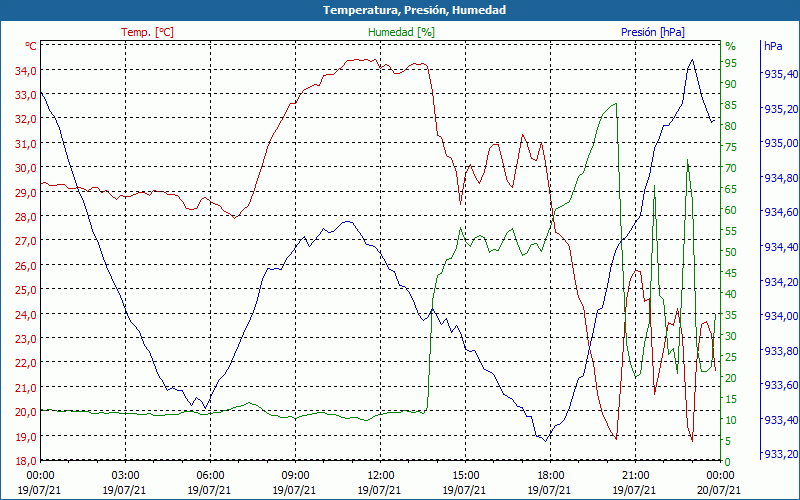Click the "65" humidity axis value

tap(731, 189)
